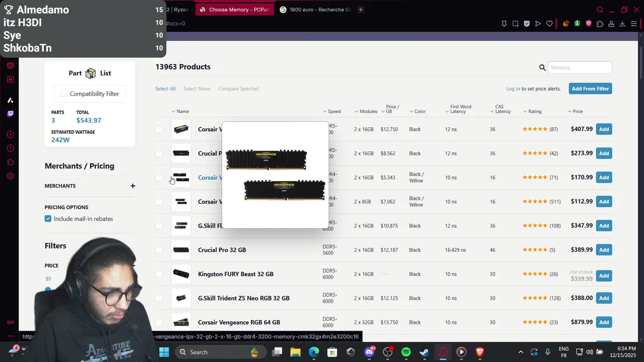Sort products by Price / GB column
Image resolution: width=644 pixels, height=362 pixels.
[390, 109]
